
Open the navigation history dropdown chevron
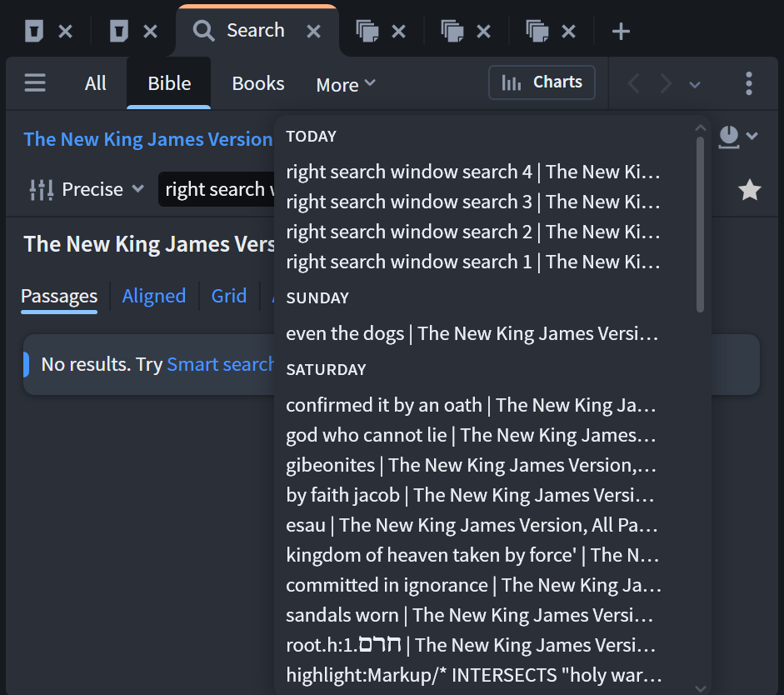695,84
